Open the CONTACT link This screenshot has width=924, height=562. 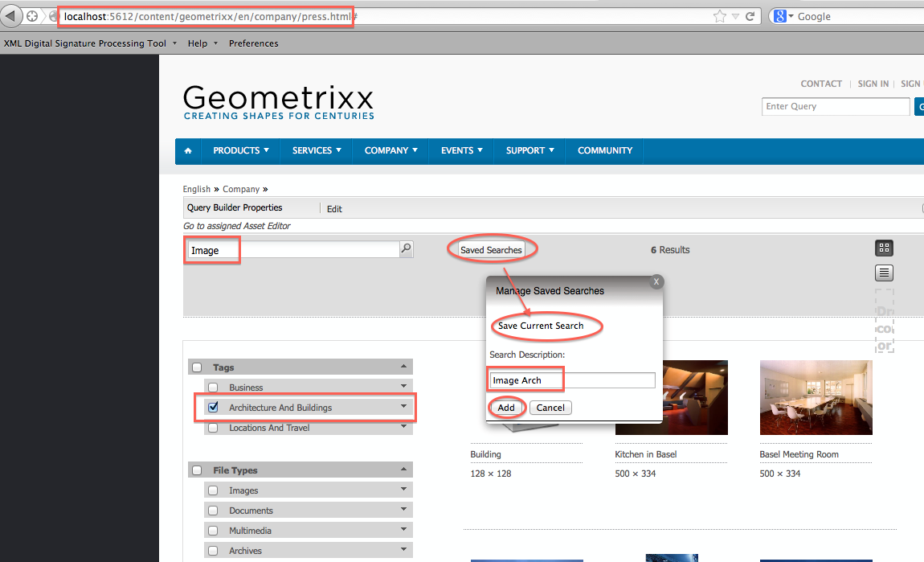(x=821, y=84)
